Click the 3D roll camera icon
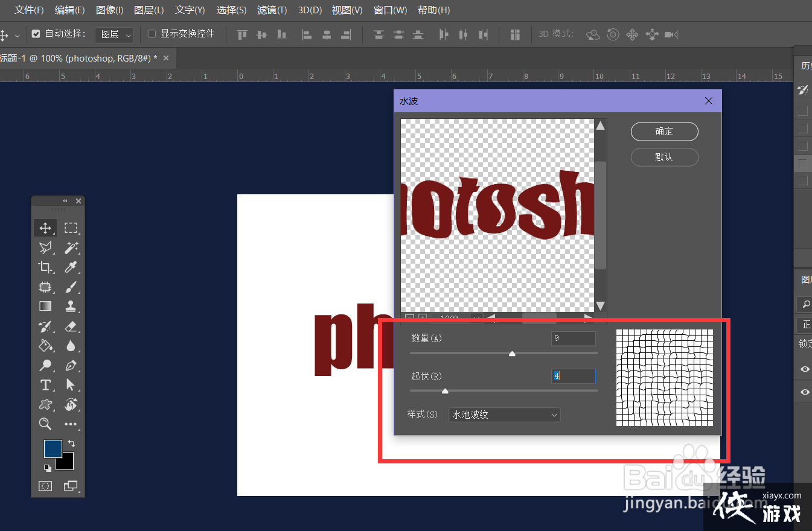Screen dimensions: 812x531 [x=613, y=34]
